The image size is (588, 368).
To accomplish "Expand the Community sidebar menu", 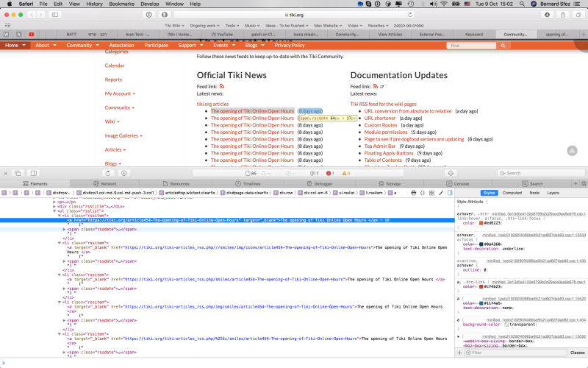I will [119, 107].
